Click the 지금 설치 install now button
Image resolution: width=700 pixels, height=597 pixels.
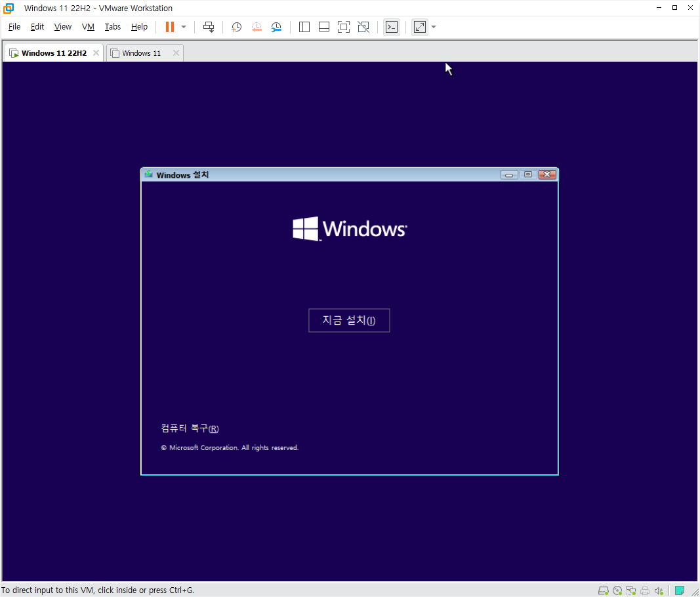click(x=349, y=320)
